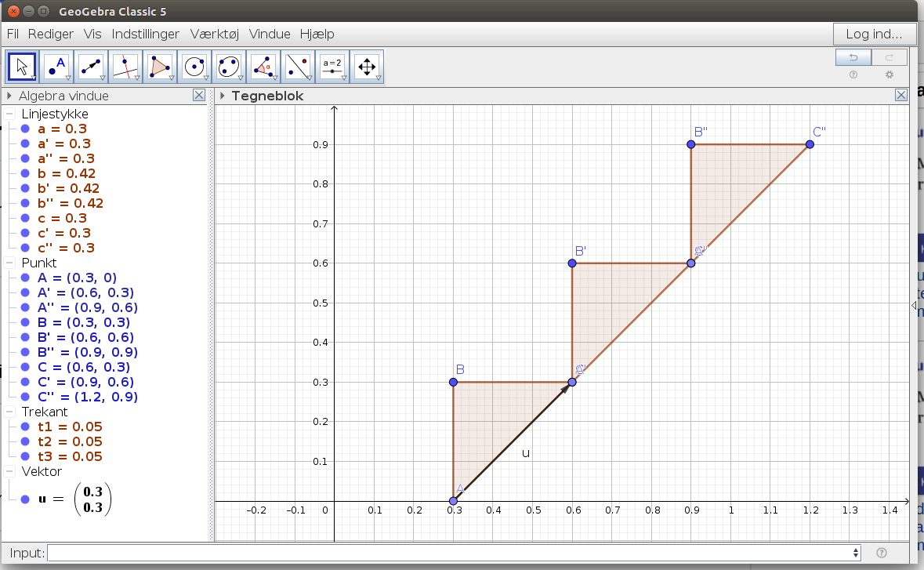Select the Slider a=2 tool
The width and height of the screenshot is (924, 570).
pyautogui.click(x=332, y=67)
